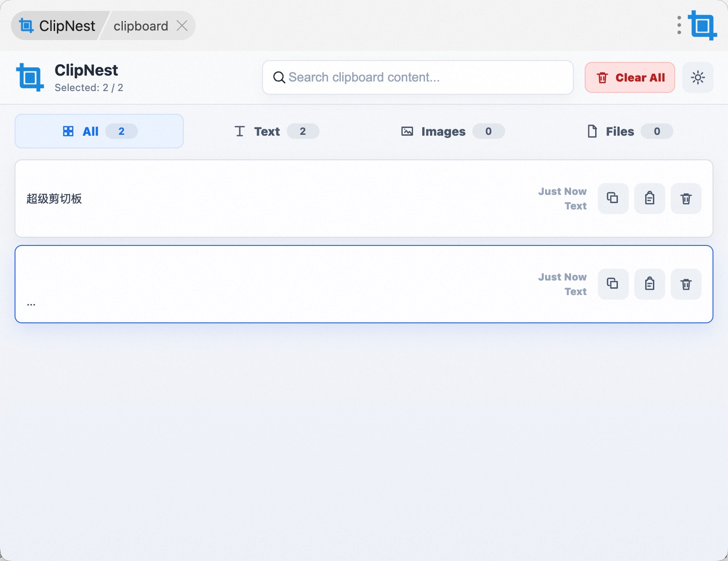Select the "..." clipboard entry text
The height and width of the screenshot is (561, 728).
(x=31, y=304)
